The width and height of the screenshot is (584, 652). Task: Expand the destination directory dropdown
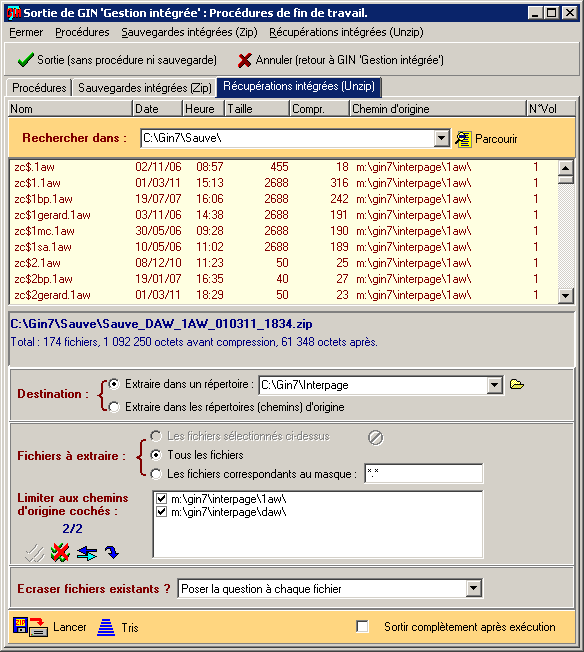click(494, 385)
